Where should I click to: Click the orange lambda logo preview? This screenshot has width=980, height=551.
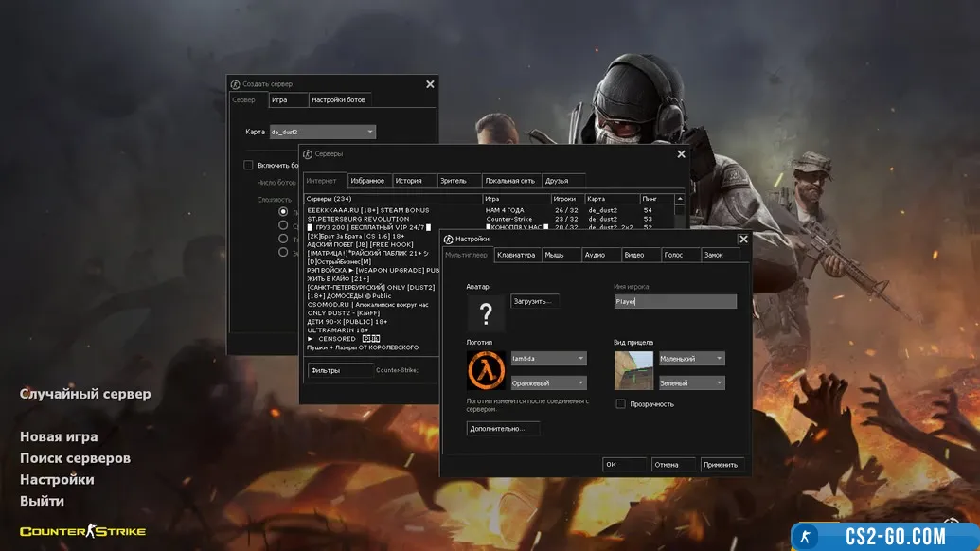point(487,370)
